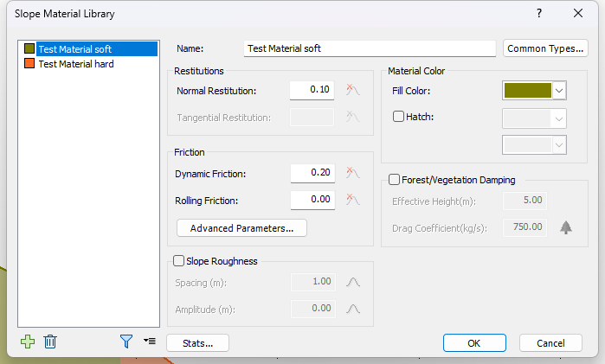605x364 pixels.
Task: Click the Dynamic Friction distribution icon
Action: (352, 173)
